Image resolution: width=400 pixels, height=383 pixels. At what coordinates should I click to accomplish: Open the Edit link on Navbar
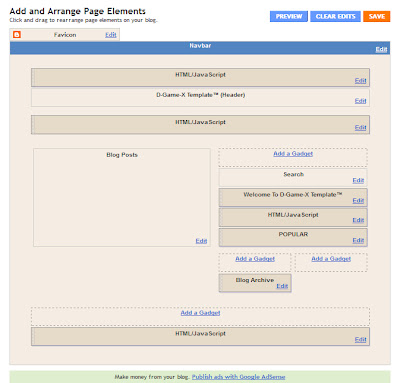381,49
